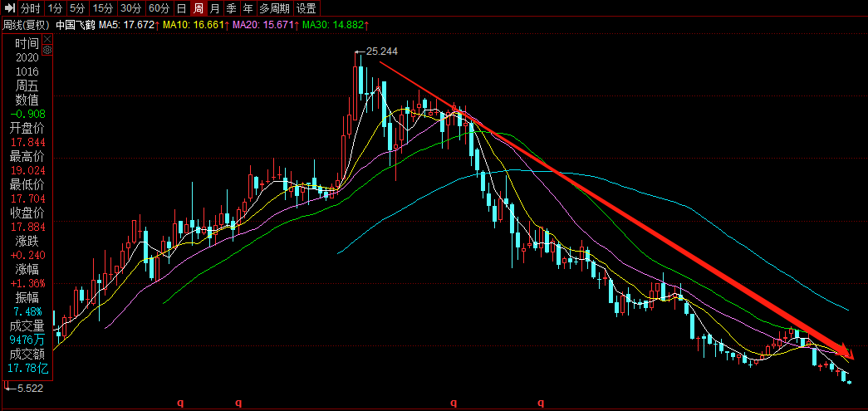Viewport: 868px width, 411px height.
Task: Open the 设置 settings menu
Action: 306,8
